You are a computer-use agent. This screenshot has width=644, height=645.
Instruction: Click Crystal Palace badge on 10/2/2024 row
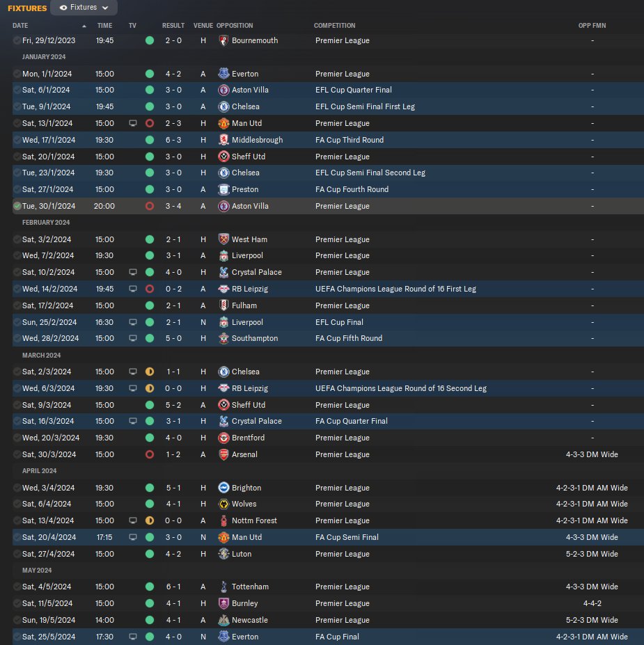[223, 272]
